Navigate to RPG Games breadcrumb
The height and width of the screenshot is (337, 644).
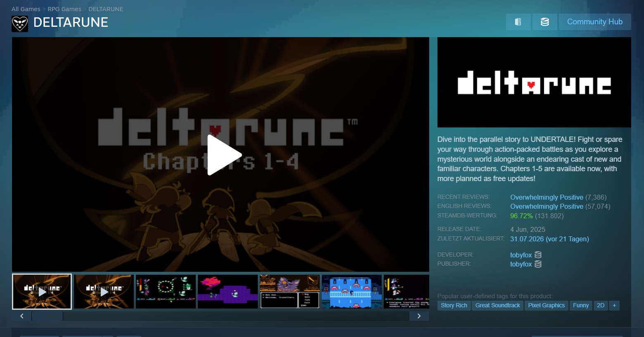pyautogui.click(x=64, y=9)
